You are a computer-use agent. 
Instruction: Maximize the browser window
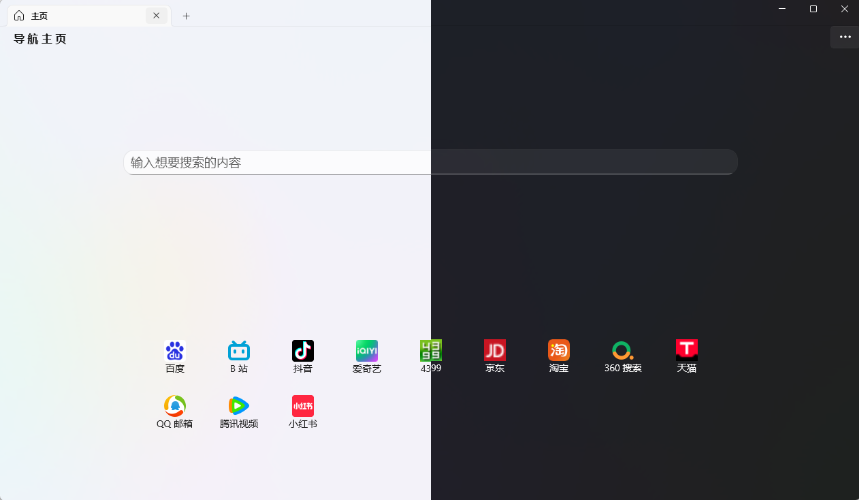point(814,9)
